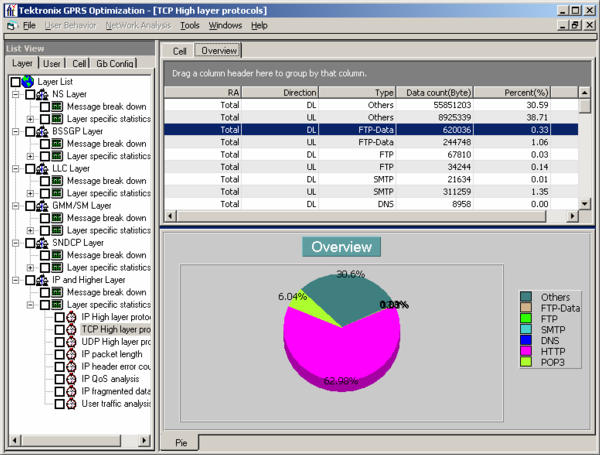Expand Layer specific statistics under GMM/SM Layer
The width and height of the screenshot is (600, 455).
tap(30, 230)
